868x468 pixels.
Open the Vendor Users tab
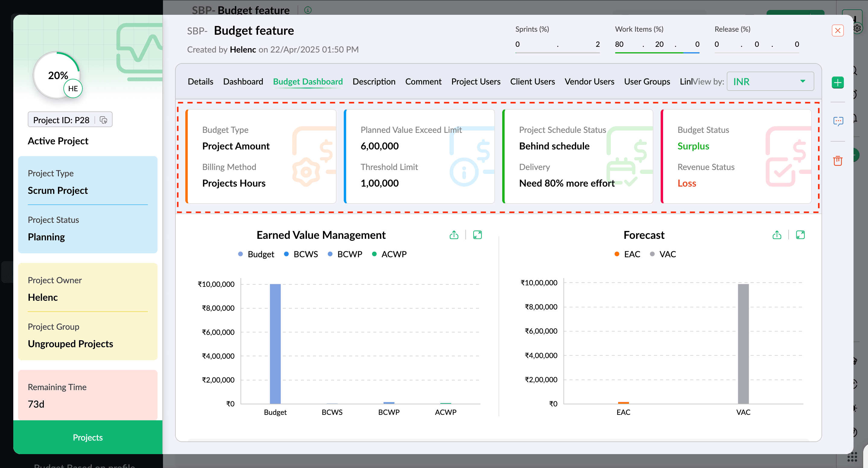coord(589,82)
